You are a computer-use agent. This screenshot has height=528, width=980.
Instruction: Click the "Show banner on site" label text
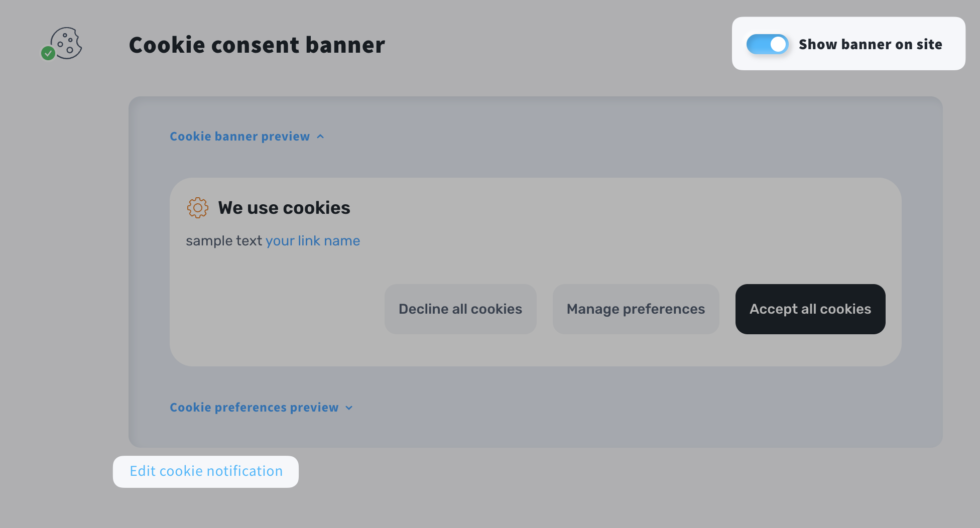tap(870, 44)
